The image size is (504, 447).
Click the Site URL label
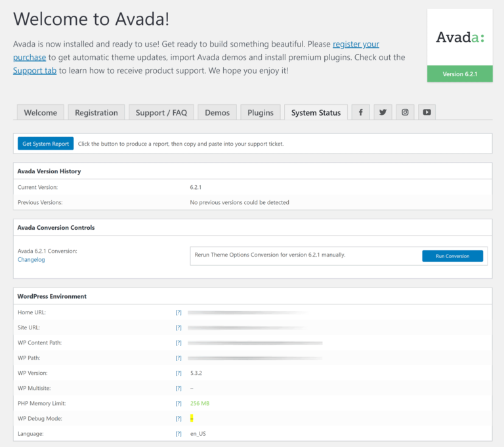coord(29,328)
